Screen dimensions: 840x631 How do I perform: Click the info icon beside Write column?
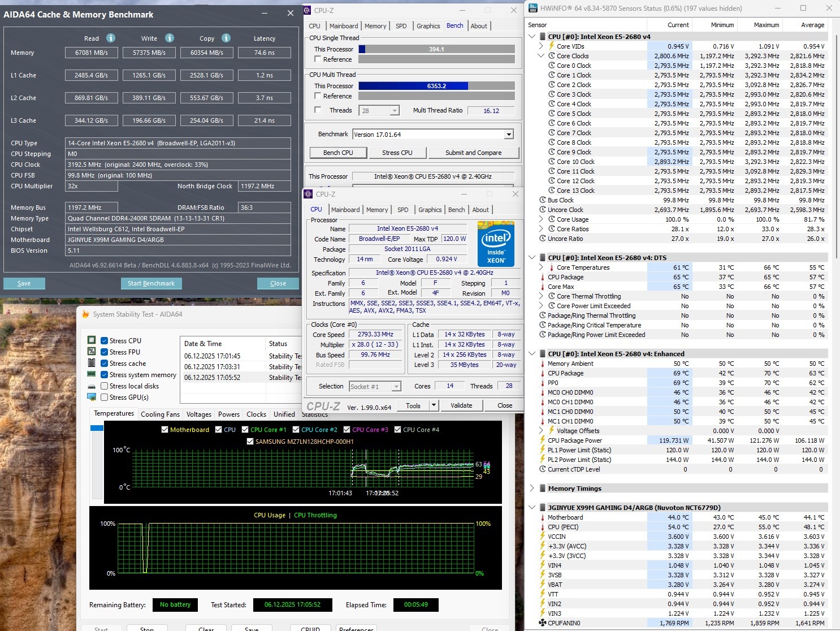pos(170,38)
